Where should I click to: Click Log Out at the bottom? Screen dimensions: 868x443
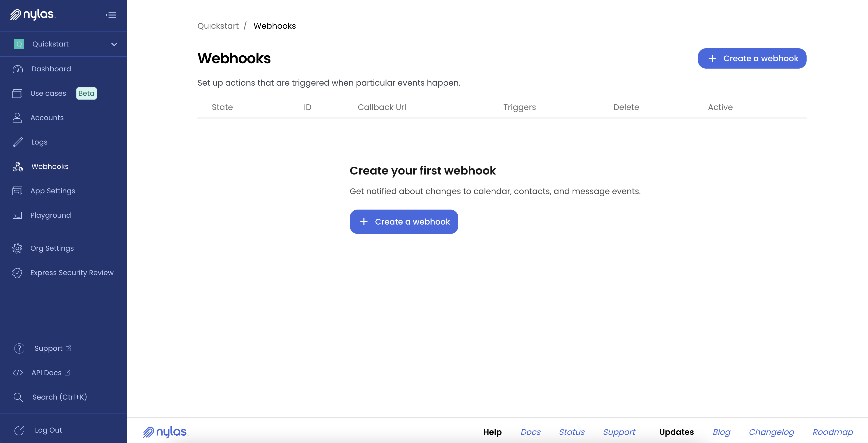(x=48, y=430)
